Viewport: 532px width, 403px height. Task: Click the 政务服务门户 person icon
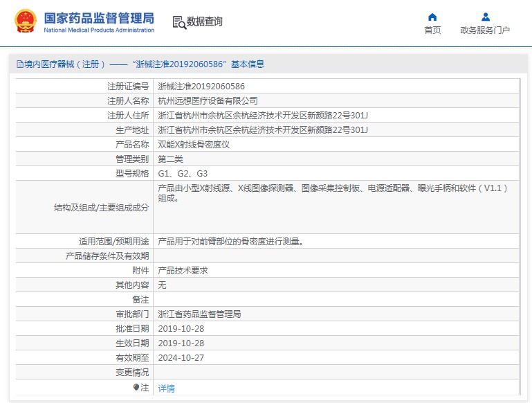pos(485,17)
